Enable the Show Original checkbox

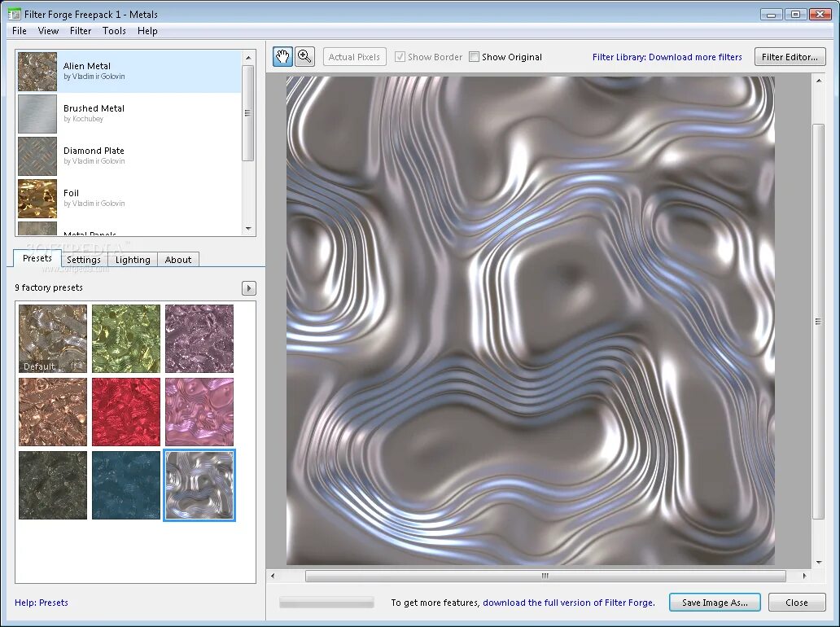click(x=474, y=57)
